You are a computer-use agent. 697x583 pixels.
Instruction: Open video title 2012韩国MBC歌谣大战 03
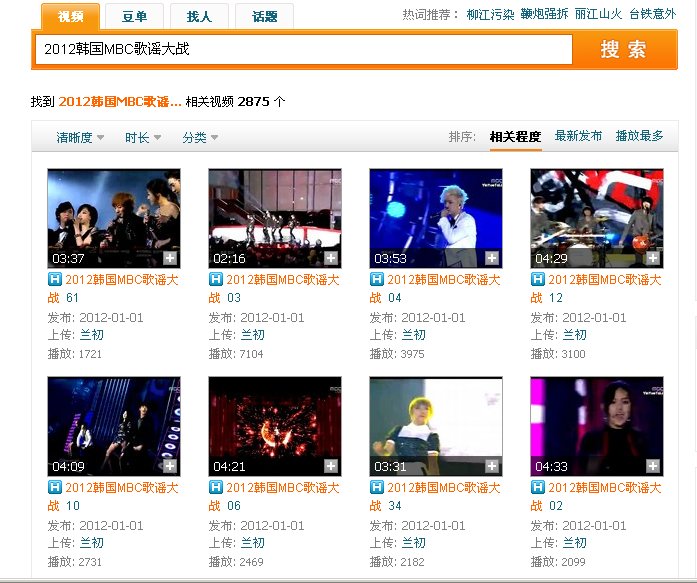click(274, 288)
